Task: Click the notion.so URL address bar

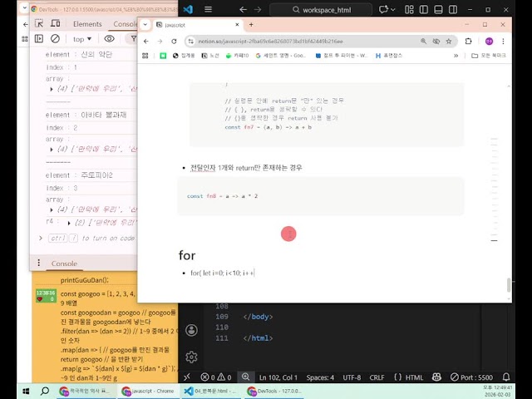Action: (x=270, y=41)
